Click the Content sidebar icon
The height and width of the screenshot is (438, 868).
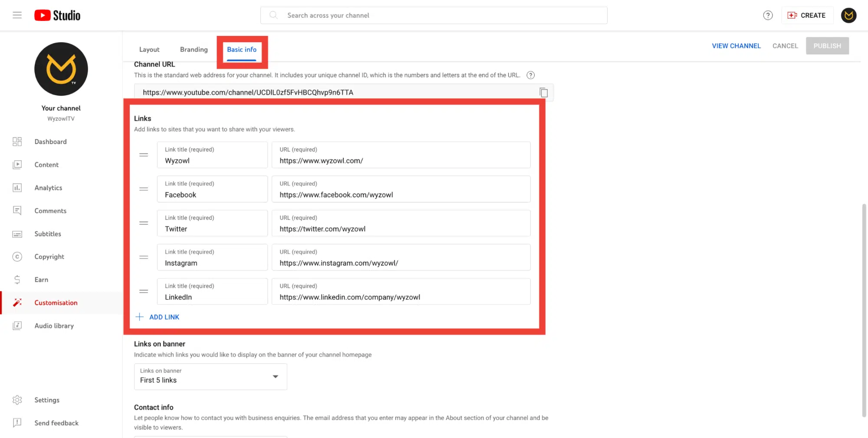pos(17,165)
